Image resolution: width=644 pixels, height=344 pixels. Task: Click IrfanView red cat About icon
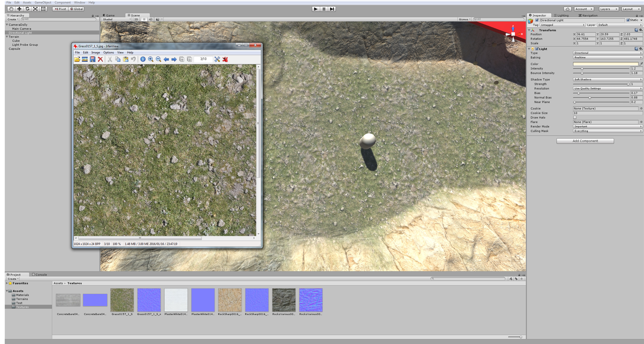tap(225, 59)
